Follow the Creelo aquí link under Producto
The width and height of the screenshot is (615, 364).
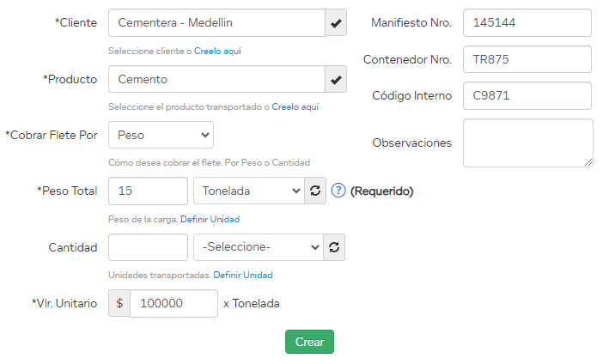point(295,107)
